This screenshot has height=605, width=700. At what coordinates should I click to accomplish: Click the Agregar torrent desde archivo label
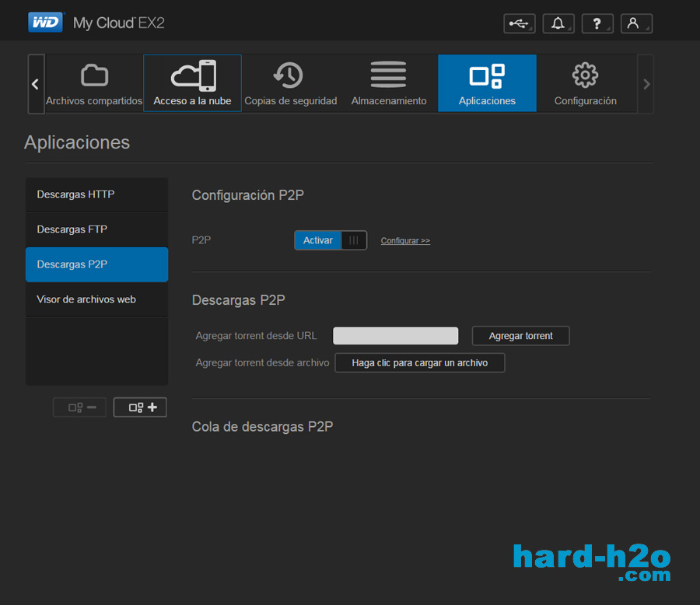point(263,363)
